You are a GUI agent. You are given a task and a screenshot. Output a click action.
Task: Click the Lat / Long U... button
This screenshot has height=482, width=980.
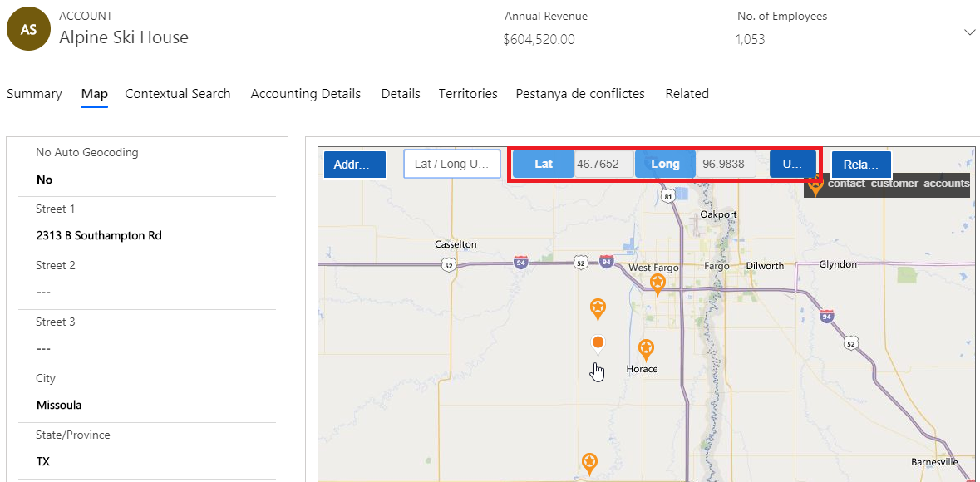(x=452, y=165)
